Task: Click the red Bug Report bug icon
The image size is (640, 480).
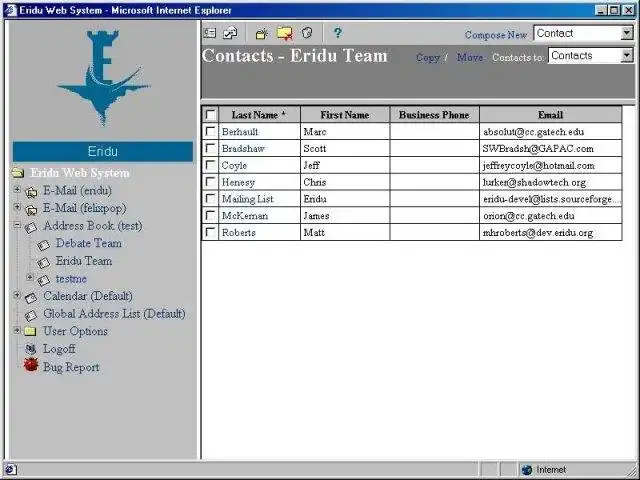Action: click(x=31, y=364)
